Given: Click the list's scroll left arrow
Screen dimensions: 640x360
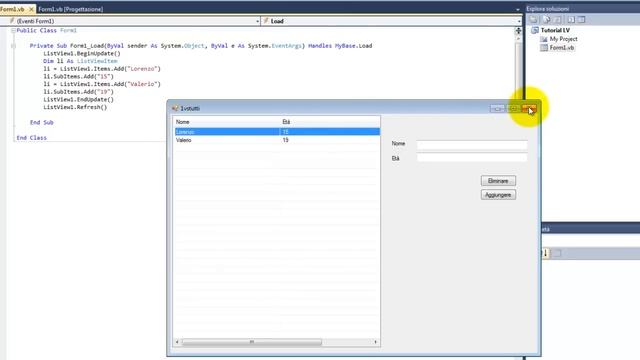Looking at the screenshot, I should click(x=177, y=342).
